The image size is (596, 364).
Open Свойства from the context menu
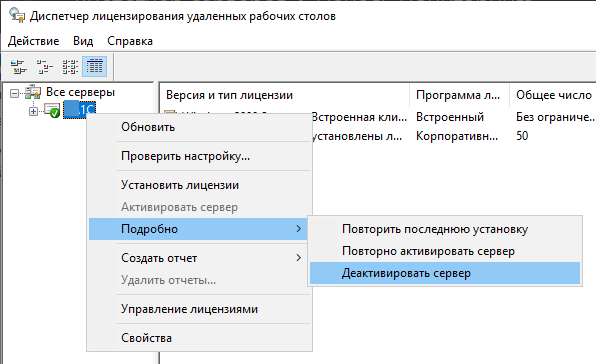point(199,338)
